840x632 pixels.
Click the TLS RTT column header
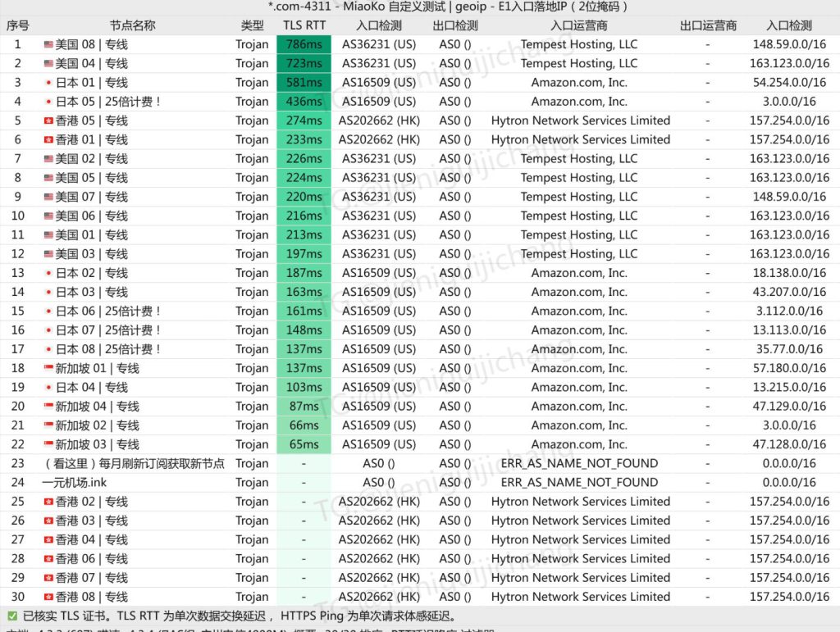coord(304,25)
